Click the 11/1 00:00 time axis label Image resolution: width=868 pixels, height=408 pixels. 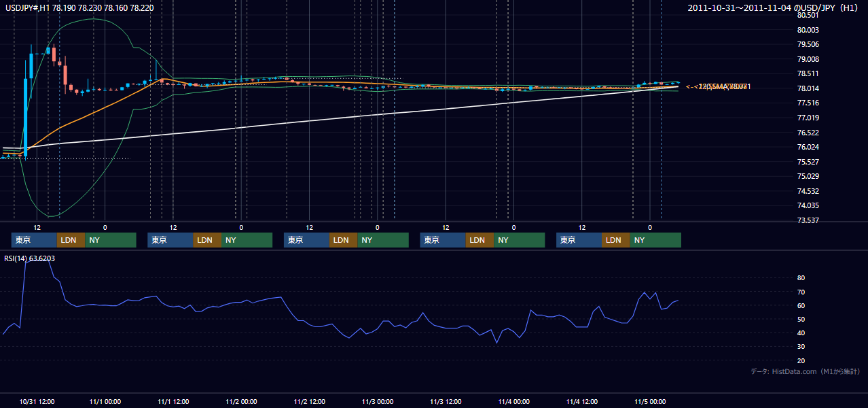click(105, 401)
